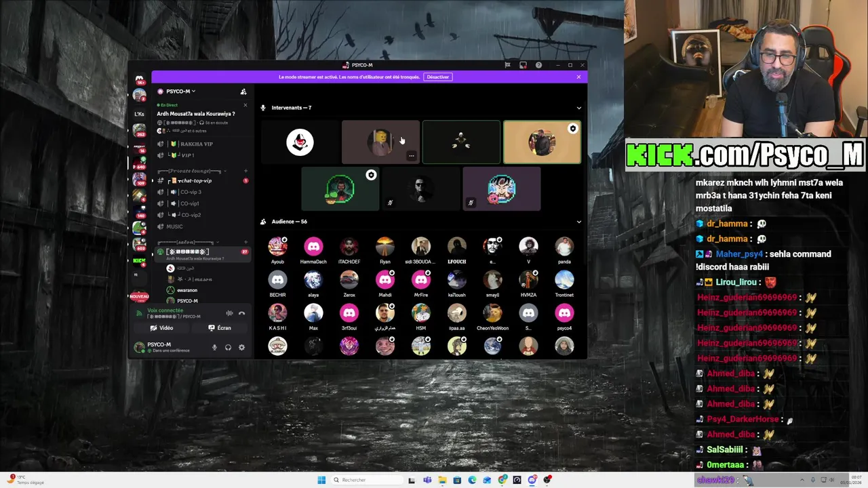
Task: Open audience member Trontinet
Action: coord(564,283)
